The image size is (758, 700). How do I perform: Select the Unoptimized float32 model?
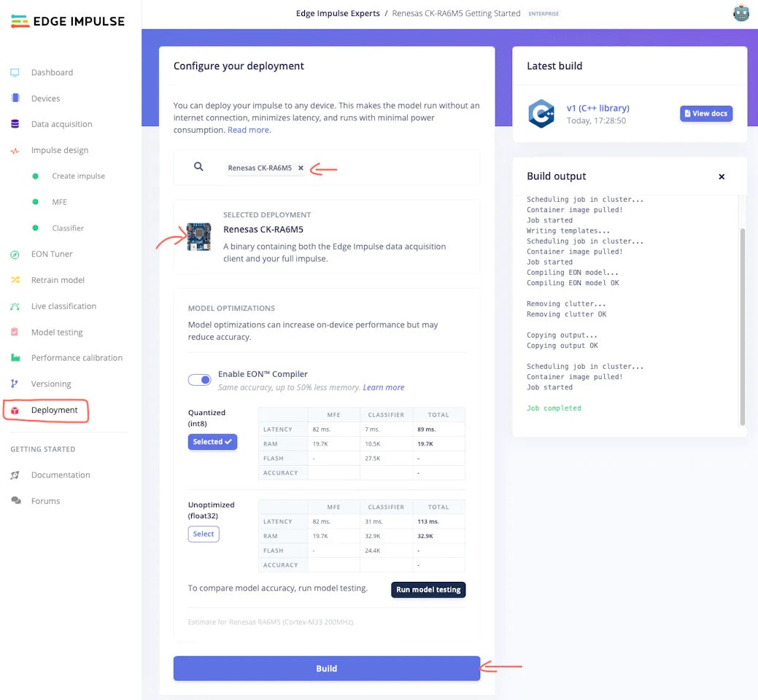pyautogui.click(x=204, y=534)
